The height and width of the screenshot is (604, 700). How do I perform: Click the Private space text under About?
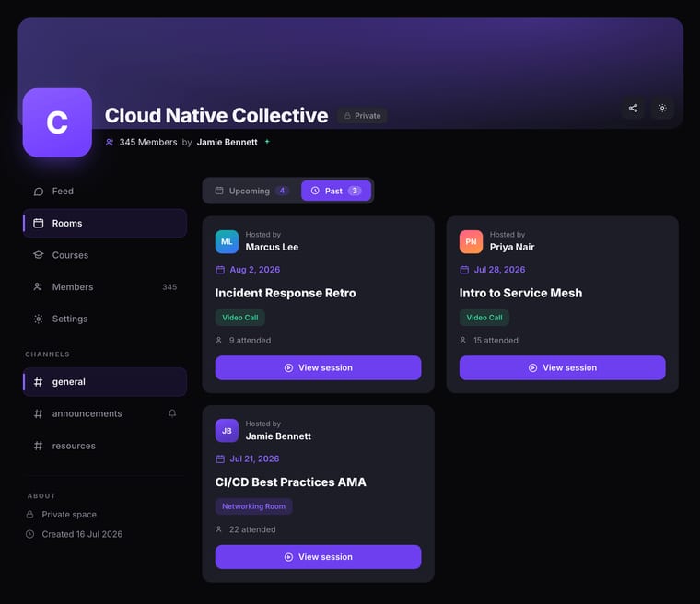69,515
